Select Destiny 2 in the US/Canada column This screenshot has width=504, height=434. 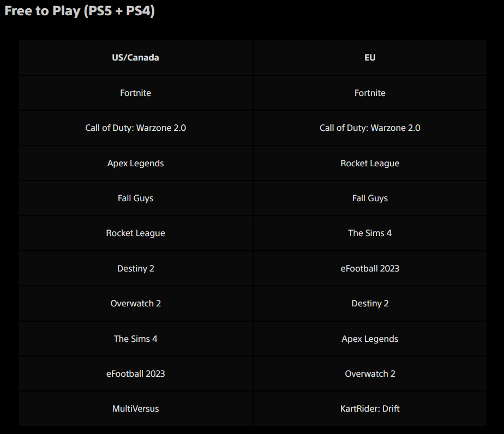135,268
